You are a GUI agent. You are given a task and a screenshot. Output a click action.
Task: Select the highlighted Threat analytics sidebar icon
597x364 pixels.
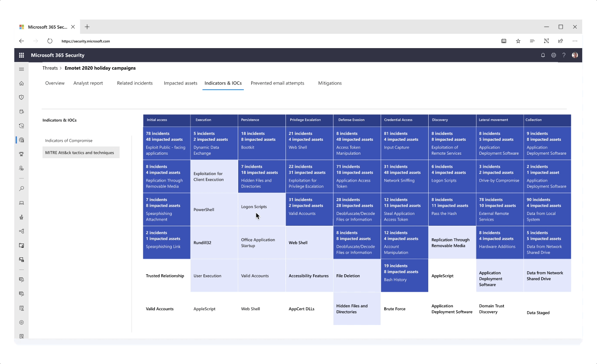[x=21, y=140]
